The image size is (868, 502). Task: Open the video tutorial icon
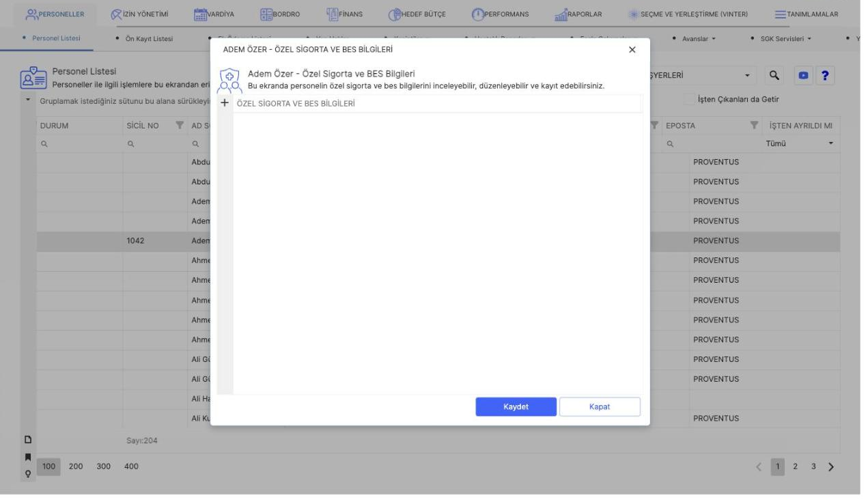tap(802, 76)
